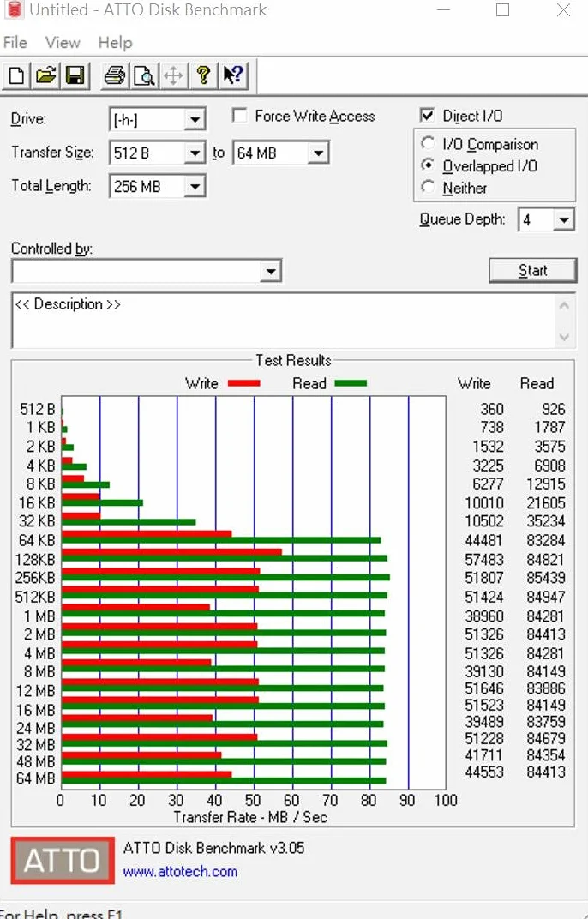Open the Total Length 256 MB dropdown
Screen dimensions: 588x919
[x=195, y=187]
